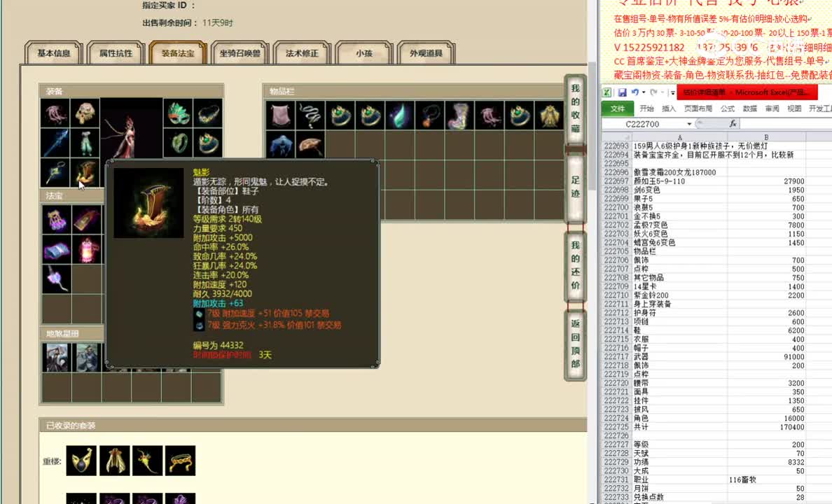
Task: Open the 审阅 ribbon tab in Excel
Action: [x=772, y=108]
